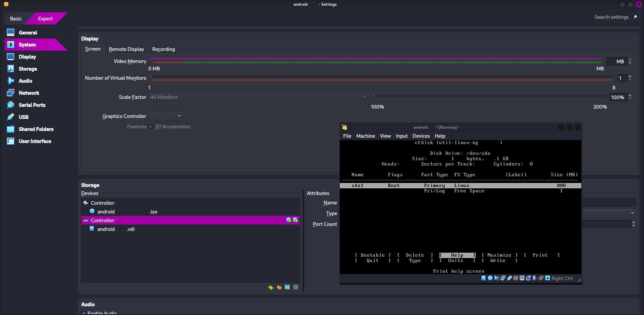Switch to the Recording tab
Image resolution: width=644 pixels, height=315 pixels.
(x=163, y=49)
